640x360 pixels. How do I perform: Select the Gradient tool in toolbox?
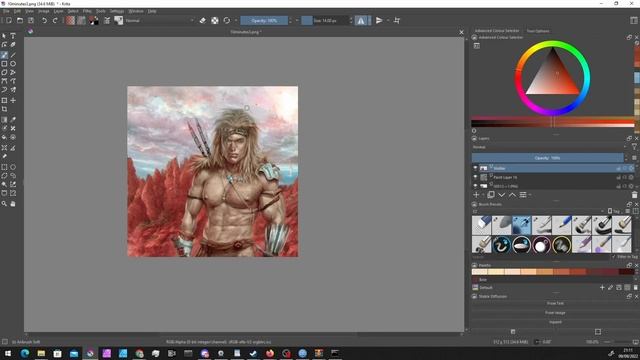tap(4, 120)
